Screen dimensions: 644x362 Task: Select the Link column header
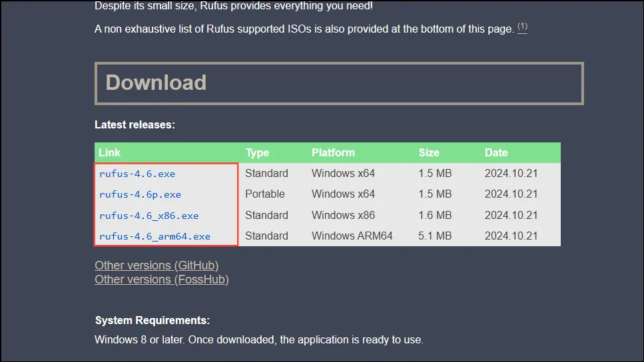[109, 152]
